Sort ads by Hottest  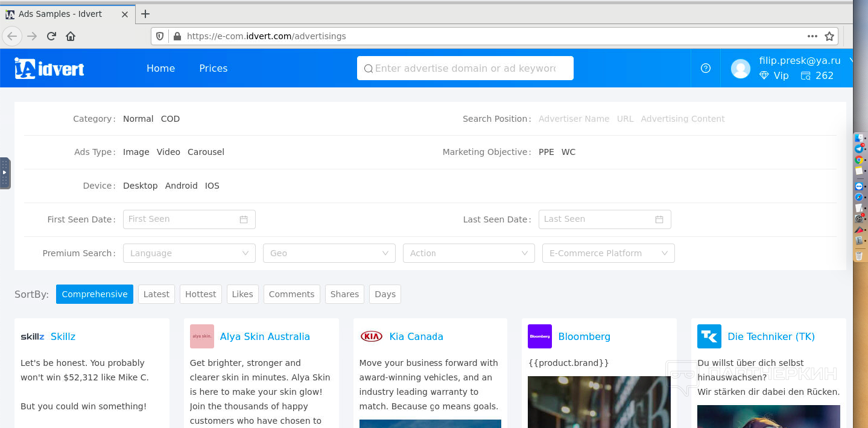point(201,294)
